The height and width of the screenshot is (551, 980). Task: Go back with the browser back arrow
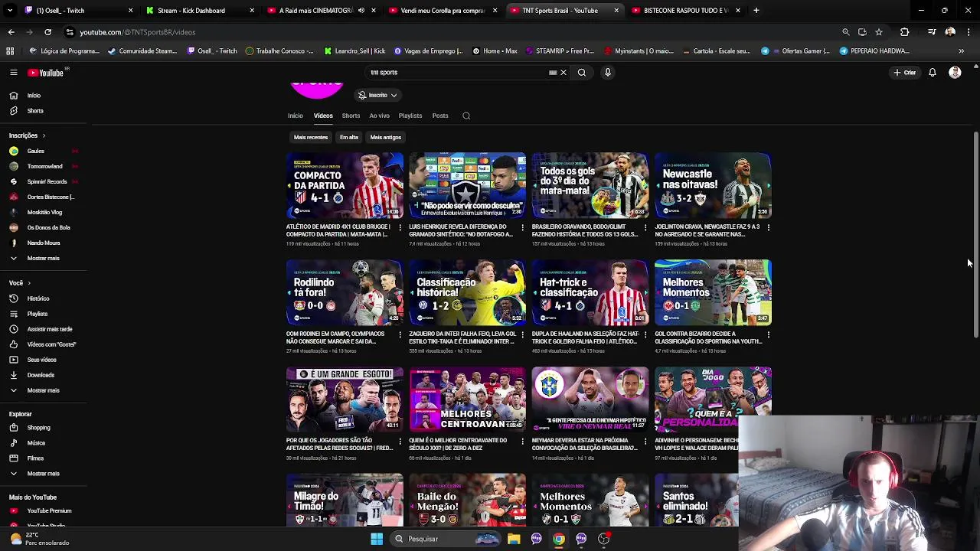tap(11, 32)
